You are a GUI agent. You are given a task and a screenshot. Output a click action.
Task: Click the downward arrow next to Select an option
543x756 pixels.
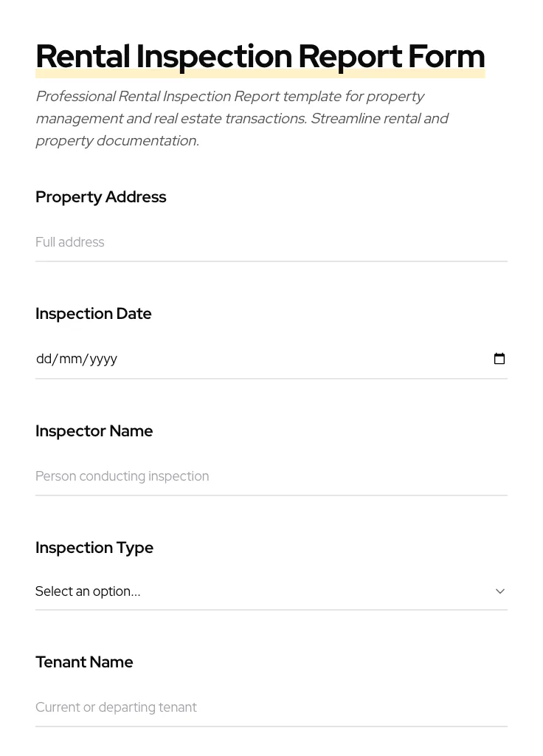[499, 591]
